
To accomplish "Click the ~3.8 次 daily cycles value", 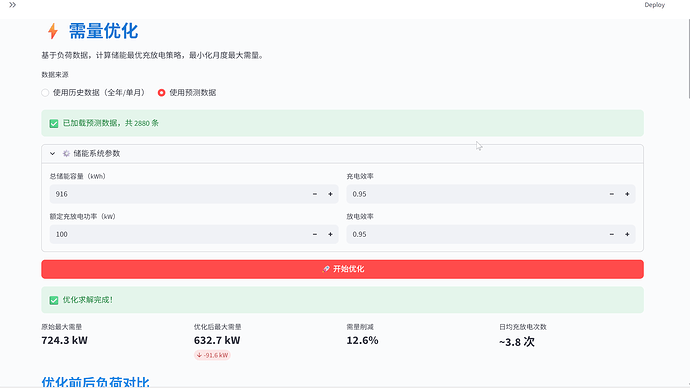I will (517, 342).
